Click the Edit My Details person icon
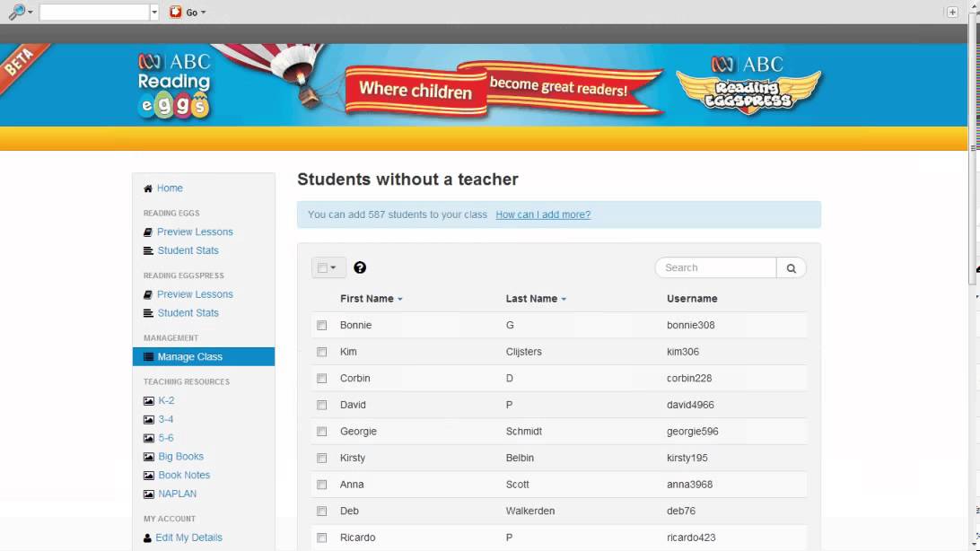 (x=147, y=538)
